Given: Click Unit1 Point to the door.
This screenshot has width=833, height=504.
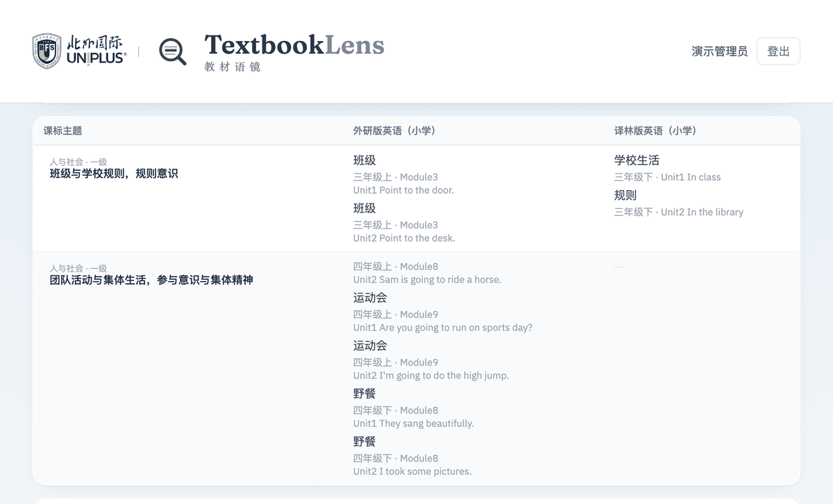Looking at the screenshot, I should [x=403, y=190].
